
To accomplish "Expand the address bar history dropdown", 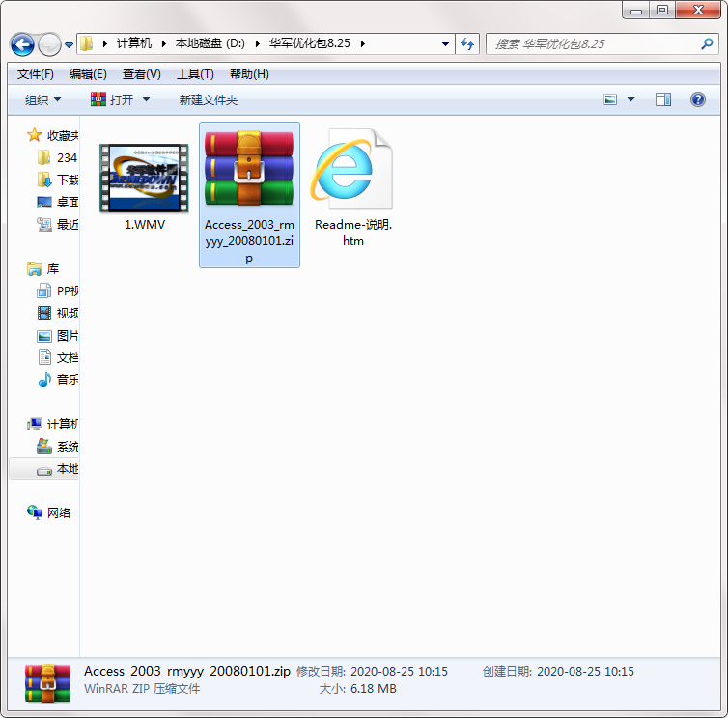I will pyautogui.click(x=445, y=44).
